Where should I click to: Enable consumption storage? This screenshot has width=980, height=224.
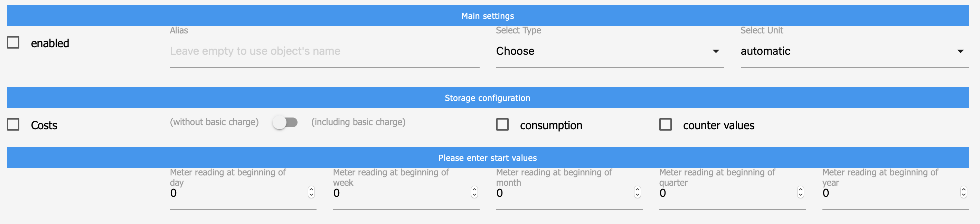click(502, 124)
